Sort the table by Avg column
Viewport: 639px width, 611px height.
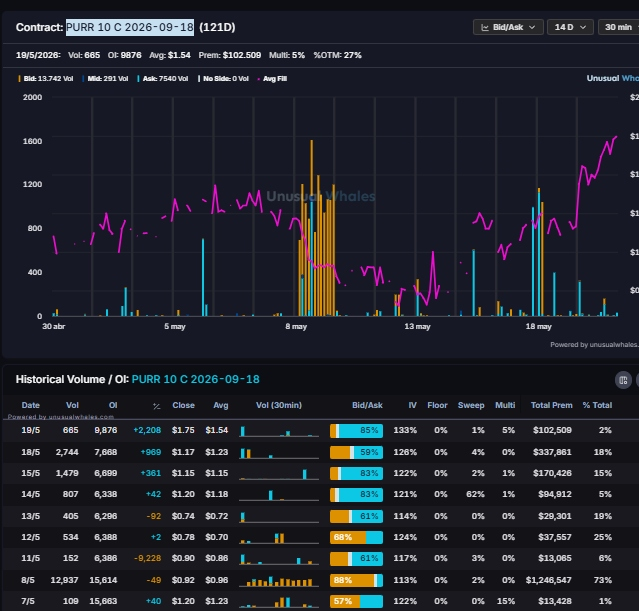coord(220,405)
